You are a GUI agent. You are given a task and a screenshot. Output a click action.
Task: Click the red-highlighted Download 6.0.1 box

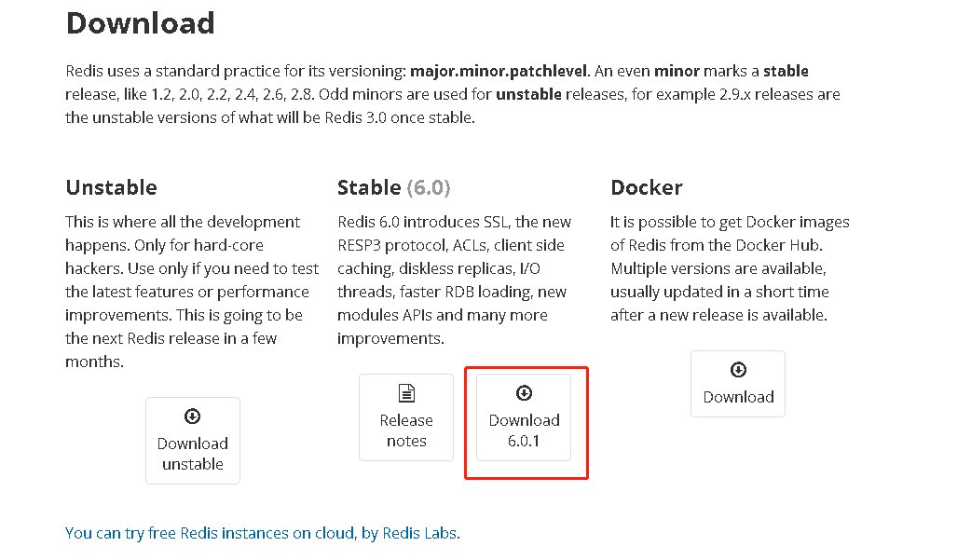tap(525, 422)
